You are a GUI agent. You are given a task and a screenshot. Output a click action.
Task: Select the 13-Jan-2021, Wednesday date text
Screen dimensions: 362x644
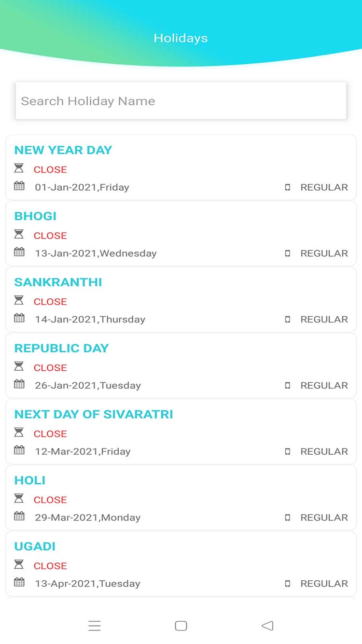coord(96,253)
